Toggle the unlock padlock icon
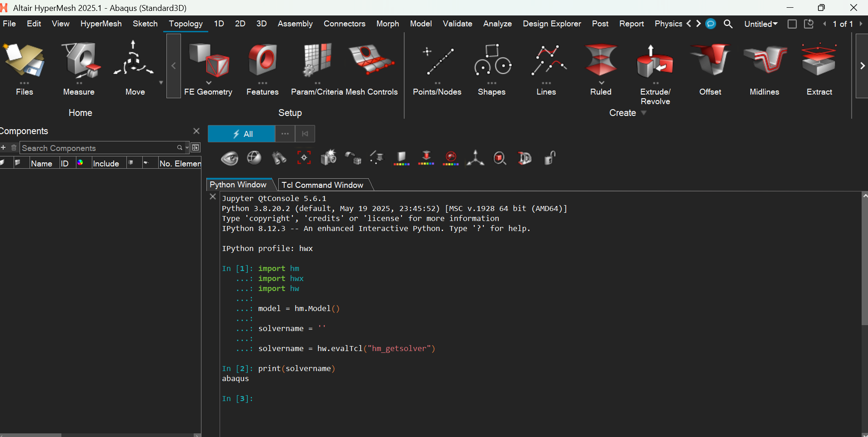Viewport: 868px width, 437px height. click(x=550, y=158)
